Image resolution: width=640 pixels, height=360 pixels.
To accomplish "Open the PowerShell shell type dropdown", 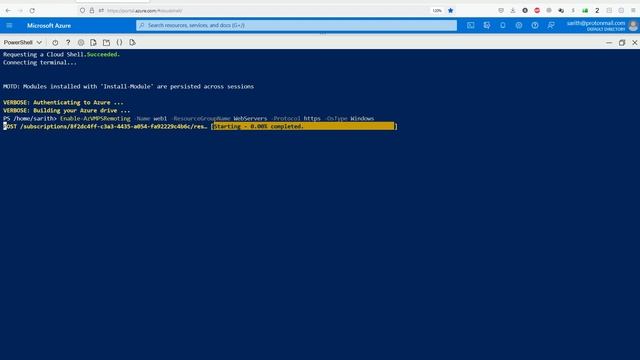I will [22, 42].
